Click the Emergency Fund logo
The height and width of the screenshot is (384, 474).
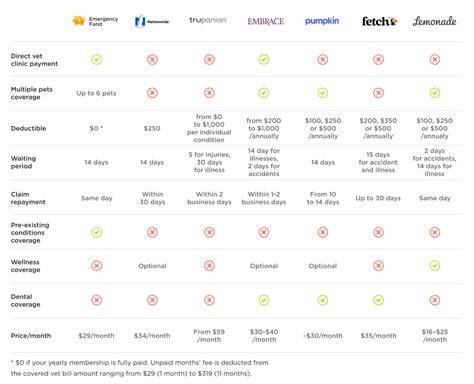[x=95, y=21]
